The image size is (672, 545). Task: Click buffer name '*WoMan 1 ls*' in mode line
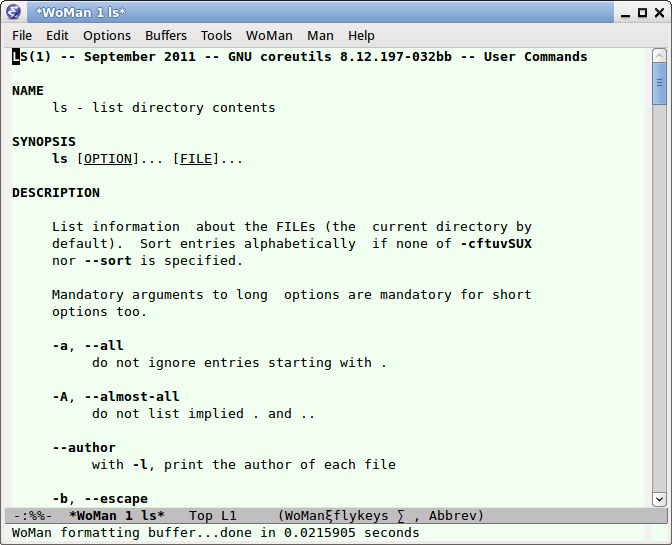117,515
